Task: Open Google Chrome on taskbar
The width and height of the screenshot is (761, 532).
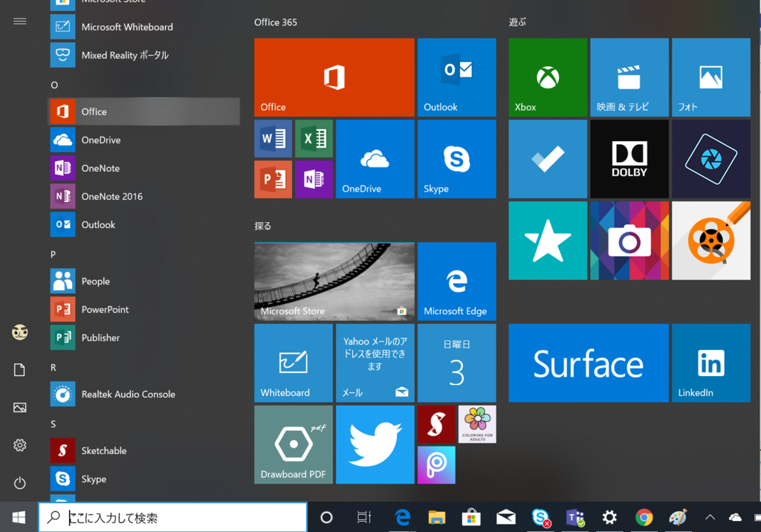Action: pyautogui.click(x=644, y=517)
